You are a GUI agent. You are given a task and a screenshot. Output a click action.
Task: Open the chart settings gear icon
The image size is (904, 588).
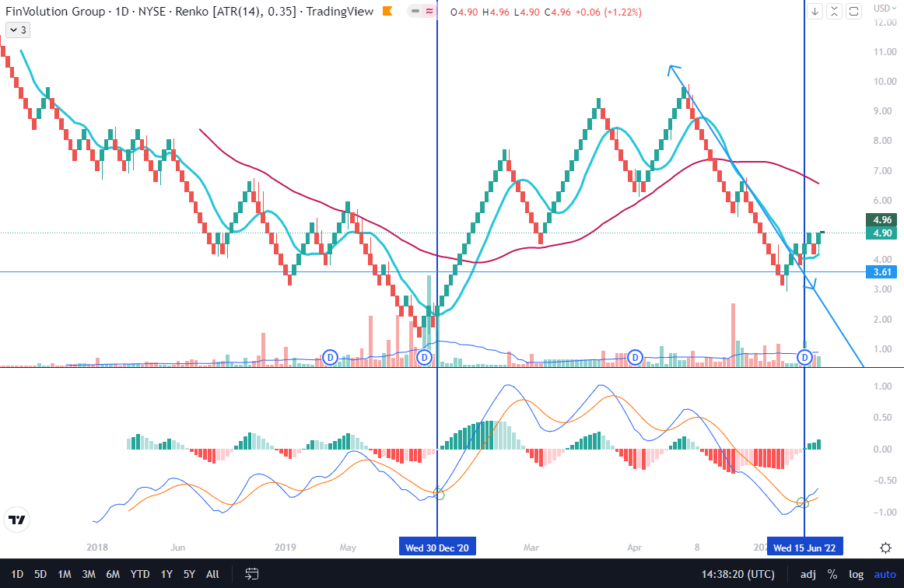tap(885, 548)
